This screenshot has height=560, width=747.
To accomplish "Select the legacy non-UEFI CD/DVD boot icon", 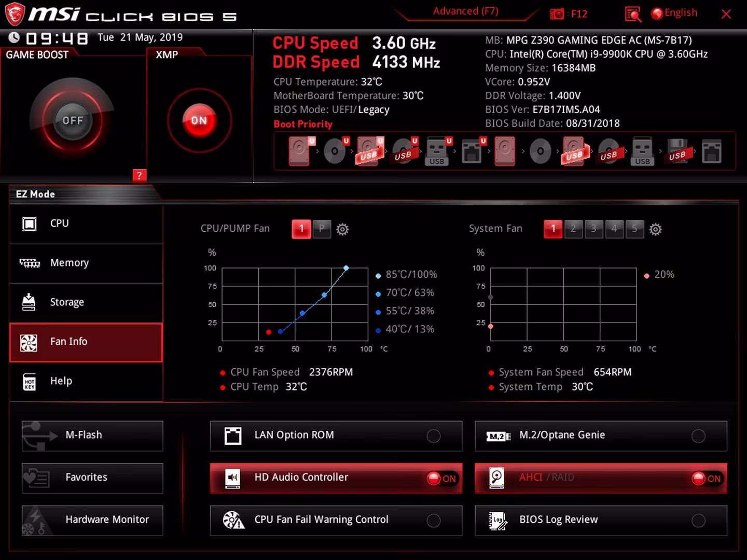I will point(540,151).
